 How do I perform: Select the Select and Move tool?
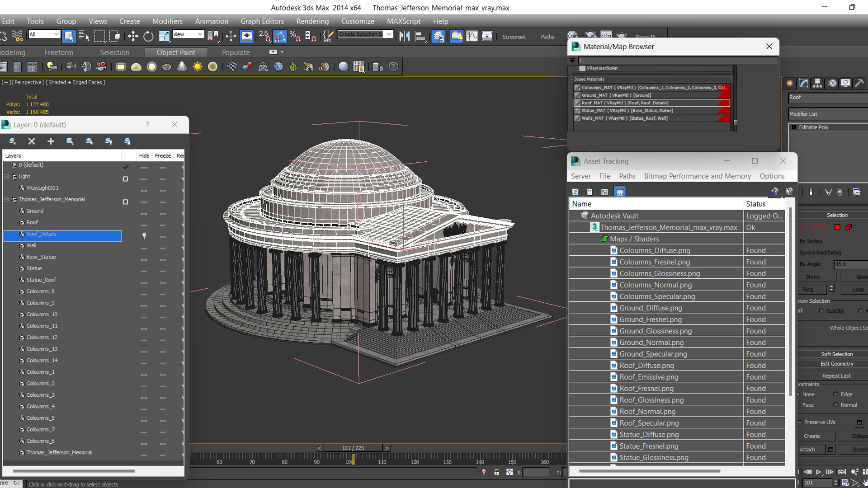[x=133, y=36]
